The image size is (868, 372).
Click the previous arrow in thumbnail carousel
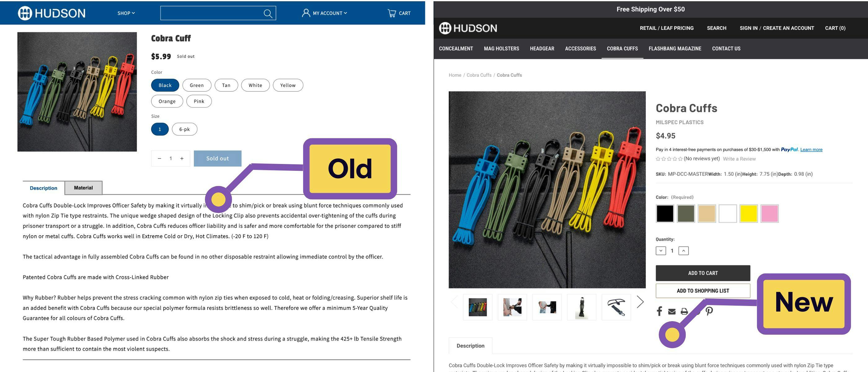click(x=454, y=302)
